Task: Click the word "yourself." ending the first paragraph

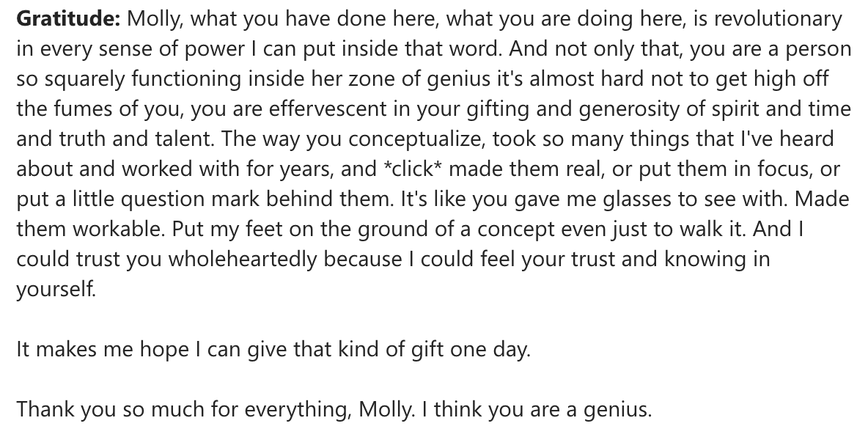Action: tap(56, 288)
